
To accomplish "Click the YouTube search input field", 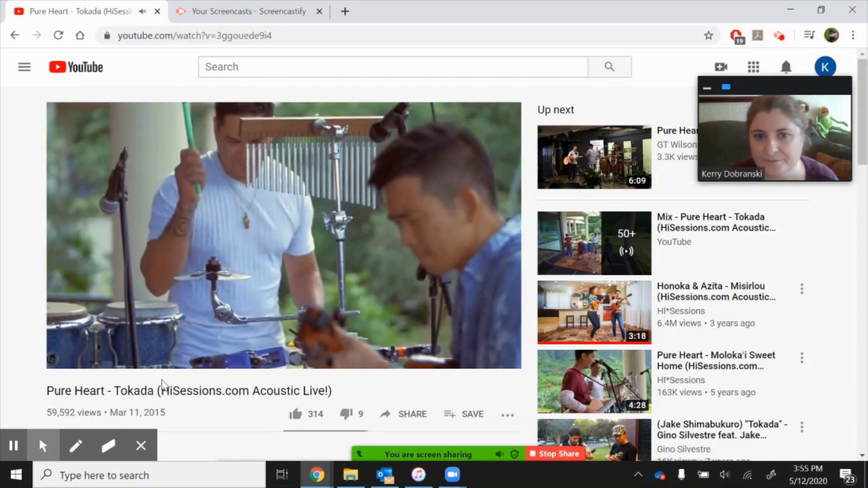I will click(x=393, y=66).
